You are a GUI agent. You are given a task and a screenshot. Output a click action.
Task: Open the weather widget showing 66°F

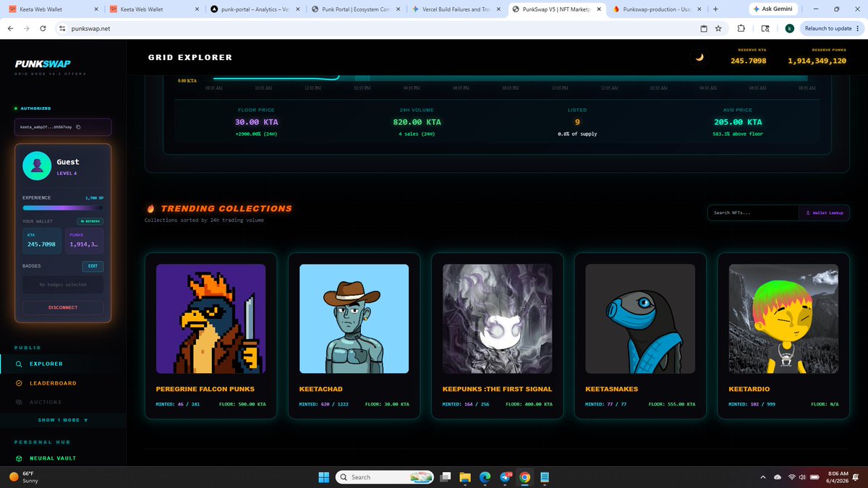24,477
